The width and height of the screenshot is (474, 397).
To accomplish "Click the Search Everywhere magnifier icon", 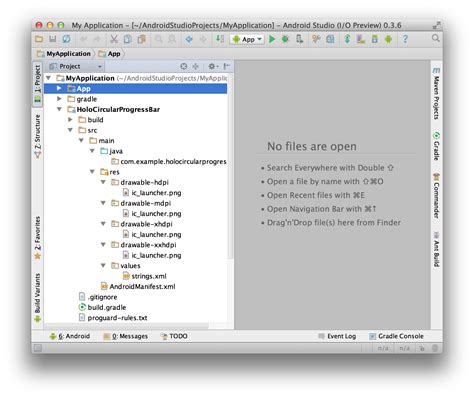I will [x=435, y=38].
